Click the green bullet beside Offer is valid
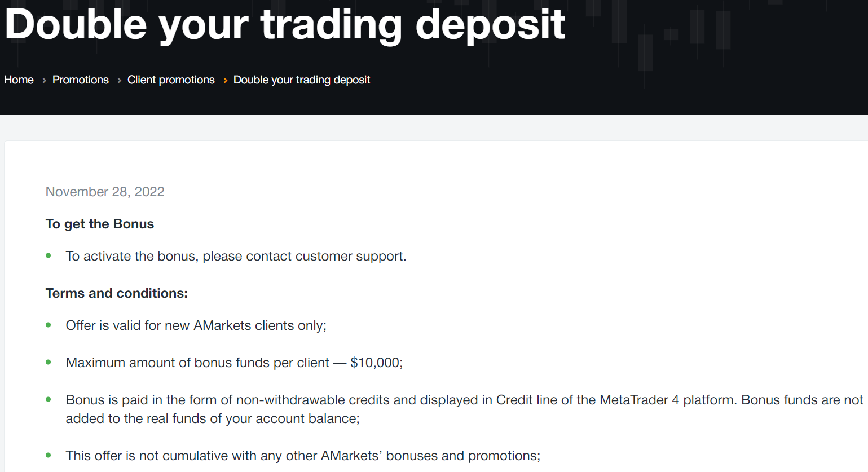The height and width of the screenshot is (472, 868). tap(49, 325)
